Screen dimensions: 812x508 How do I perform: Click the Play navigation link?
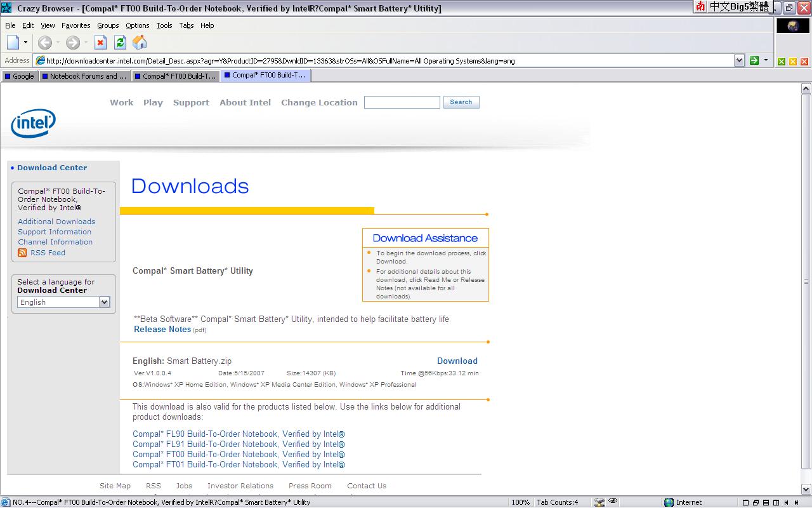coord(153,102)
